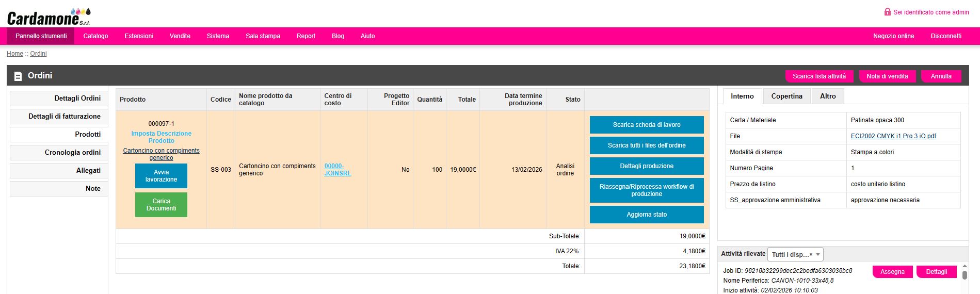Click Nota di vendita button

pyautogui.click(x=887, y=76)
